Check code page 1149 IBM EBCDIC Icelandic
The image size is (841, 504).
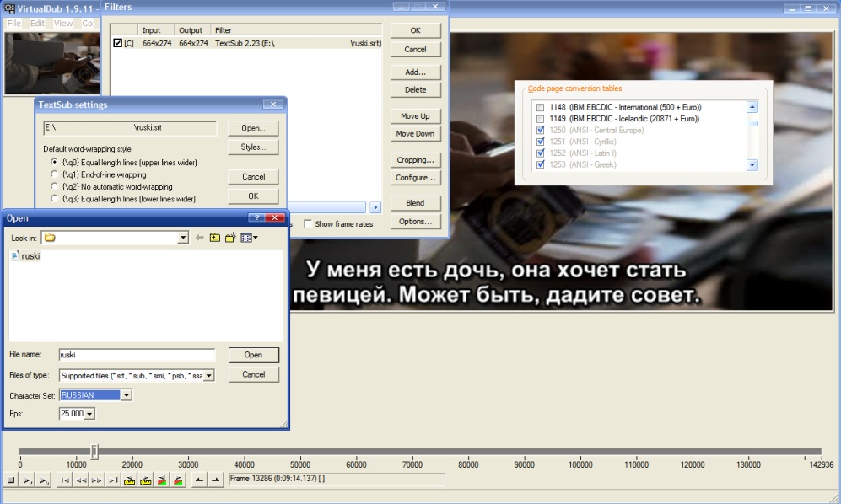[x=540, y=119]
